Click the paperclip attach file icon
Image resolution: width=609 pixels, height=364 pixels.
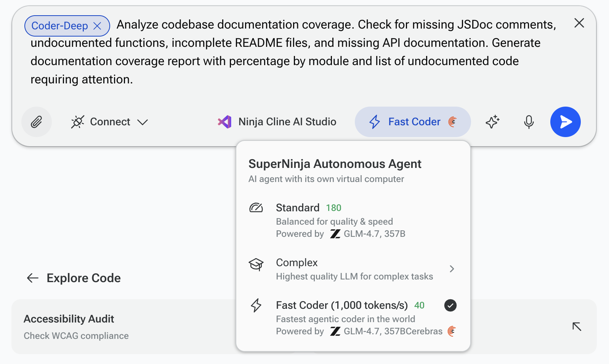tap(37, 122)
